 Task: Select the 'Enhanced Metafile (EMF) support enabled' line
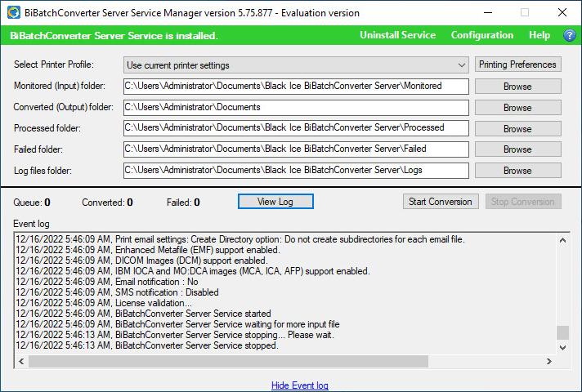pos(148,250)
